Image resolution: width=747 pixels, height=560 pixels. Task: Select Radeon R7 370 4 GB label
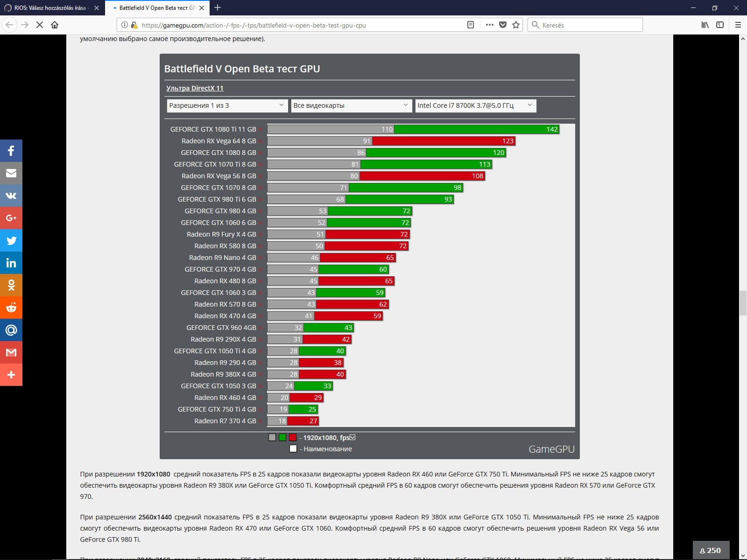click(x=225, y=421)
